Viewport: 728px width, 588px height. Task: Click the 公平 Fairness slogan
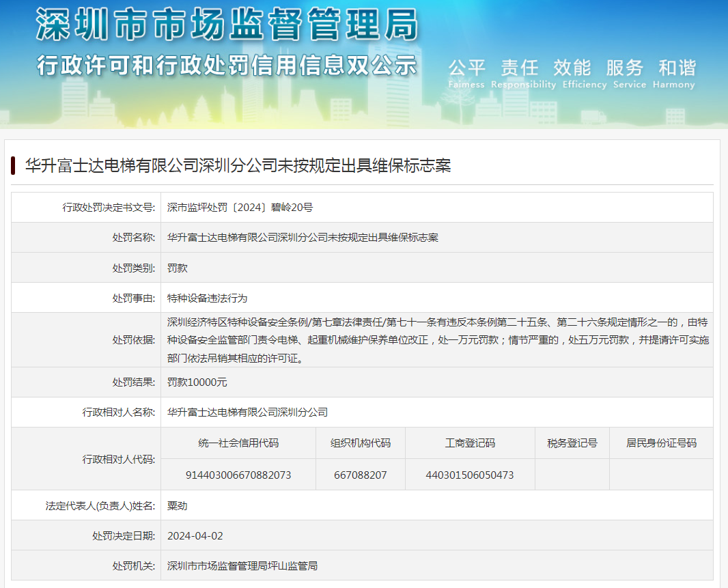pyautogui.click(x=466, y=73)
